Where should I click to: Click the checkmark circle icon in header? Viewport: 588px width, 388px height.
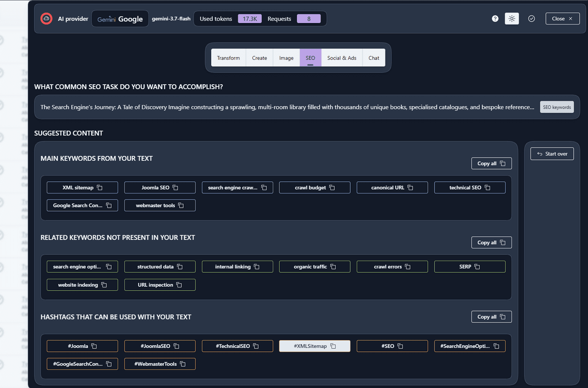[532, 19]
